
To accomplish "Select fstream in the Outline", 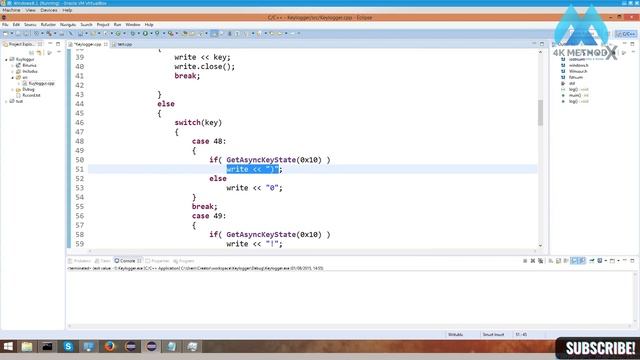I will pyautogui.click(x=576, y=77).
